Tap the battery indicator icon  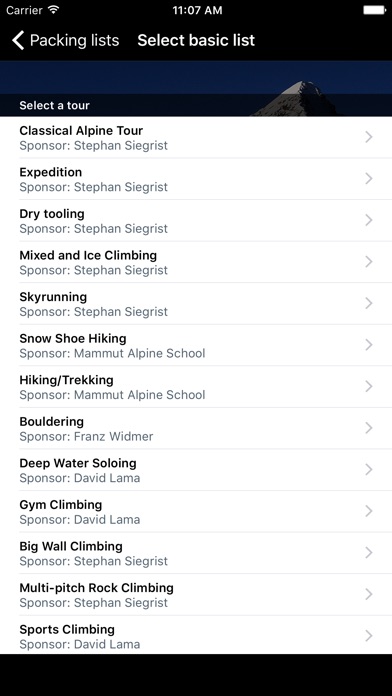tap(375, 10)
